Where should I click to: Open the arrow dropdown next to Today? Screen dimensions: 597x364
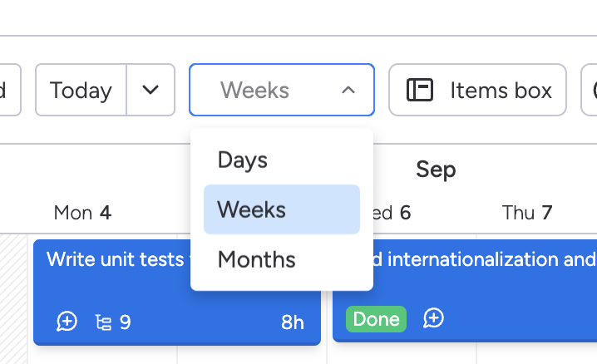click(x=150, y=90)
